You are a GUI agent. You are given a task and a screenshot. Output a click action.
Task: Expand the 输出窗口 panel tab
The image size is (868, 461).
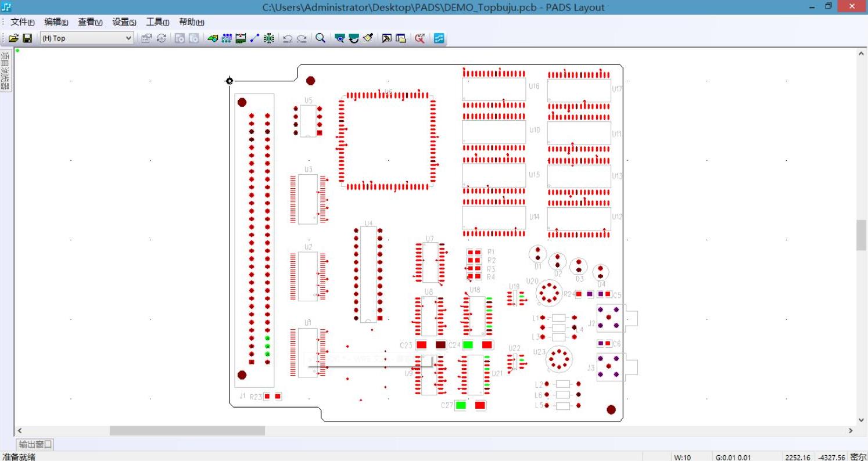coord(35,445)
